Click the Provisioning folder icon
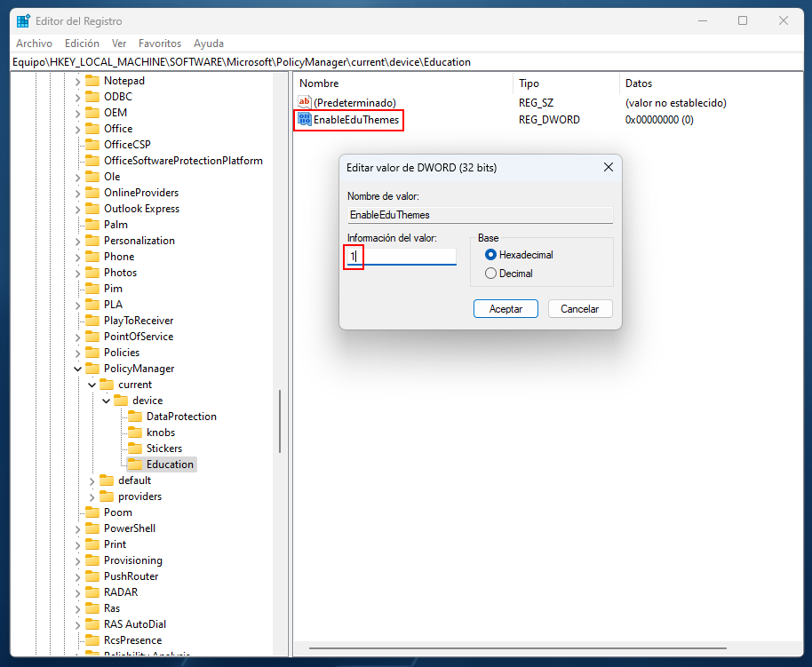Image resolution: width=812 pixels, height=667 pixels. pos(92,560)
